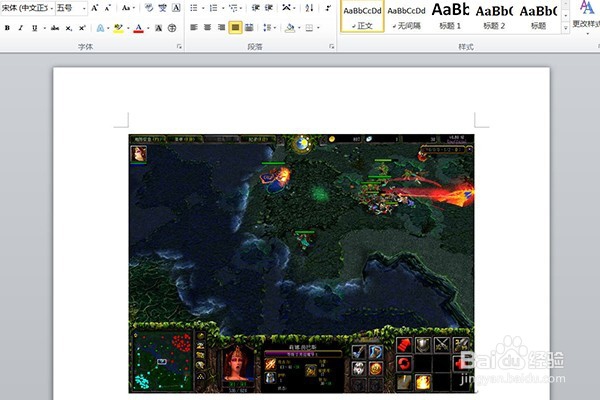Insert enclosed character icon

172,28
